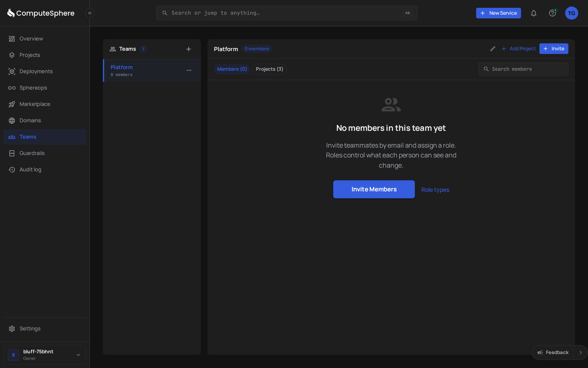
Task: Click the Add Project link
Action: [519, 49]
